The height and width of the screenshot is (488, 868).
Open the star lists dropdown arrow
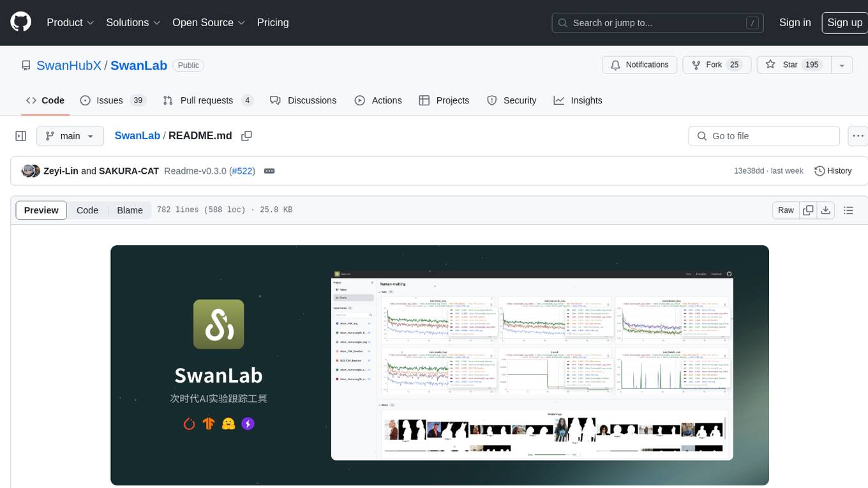[841, 65]
